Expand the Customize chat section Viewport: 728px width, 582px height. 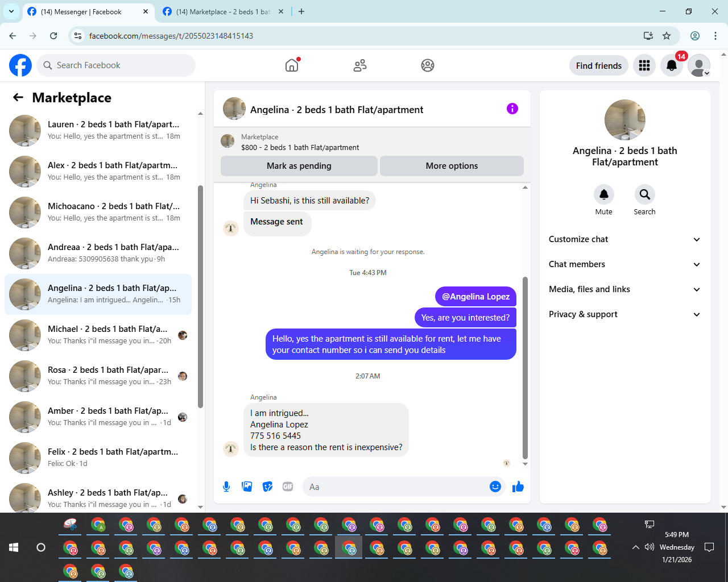coord(624,239)
